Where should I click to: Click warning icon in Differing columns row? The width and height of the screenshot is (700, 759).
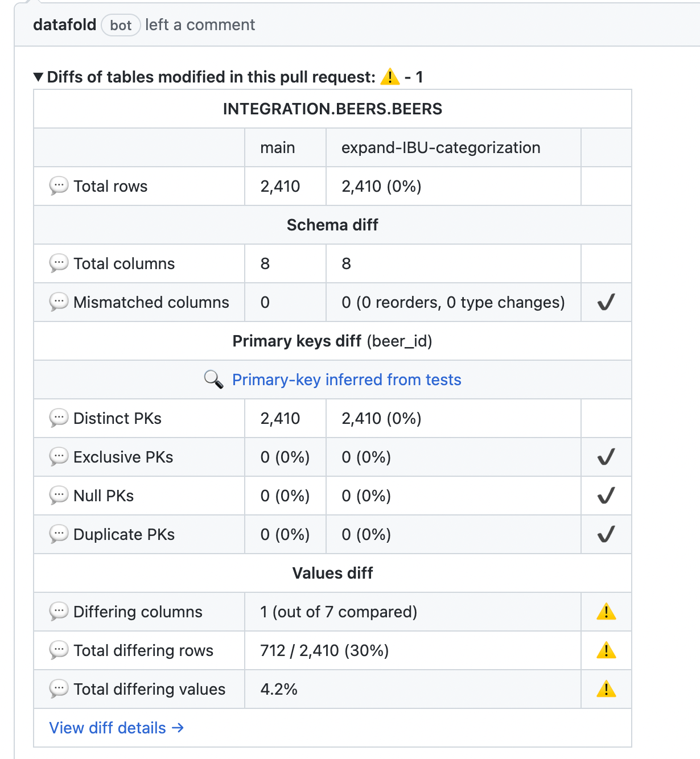coord(606,612)
